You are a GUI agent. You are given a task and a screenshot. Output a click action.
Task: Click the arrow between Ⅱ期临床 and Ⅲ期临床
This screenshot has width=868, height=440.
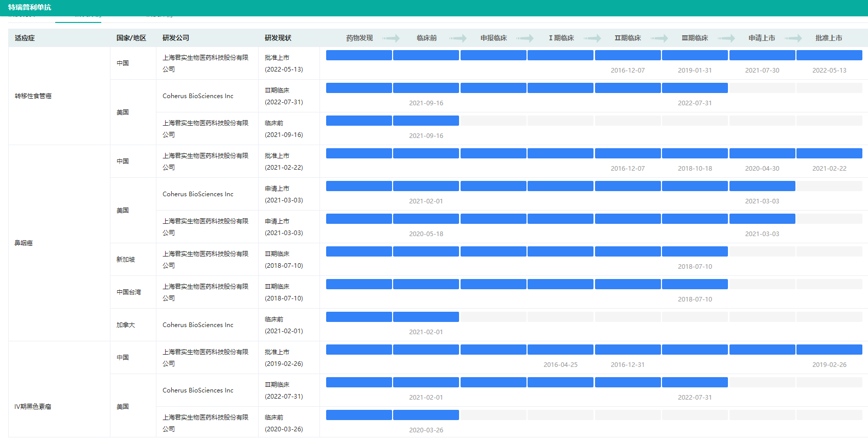point(659,38)
